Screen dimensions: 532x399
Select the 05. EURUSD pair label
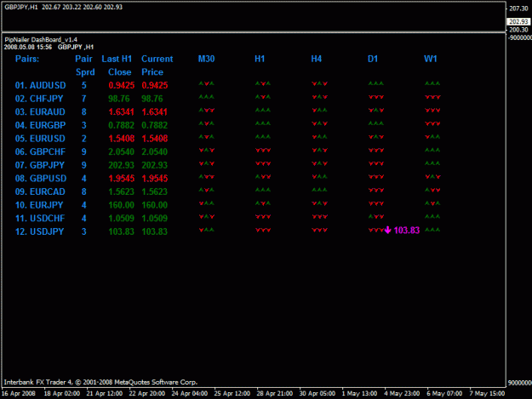(40, 139)
